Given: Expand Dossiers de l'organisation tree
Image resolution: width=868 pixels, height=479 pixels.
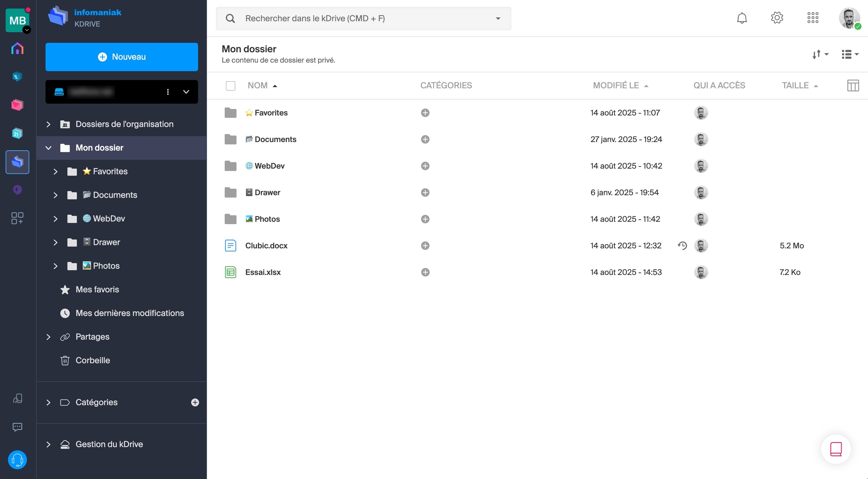Looking at the screenshot, I should click(48, 124).
